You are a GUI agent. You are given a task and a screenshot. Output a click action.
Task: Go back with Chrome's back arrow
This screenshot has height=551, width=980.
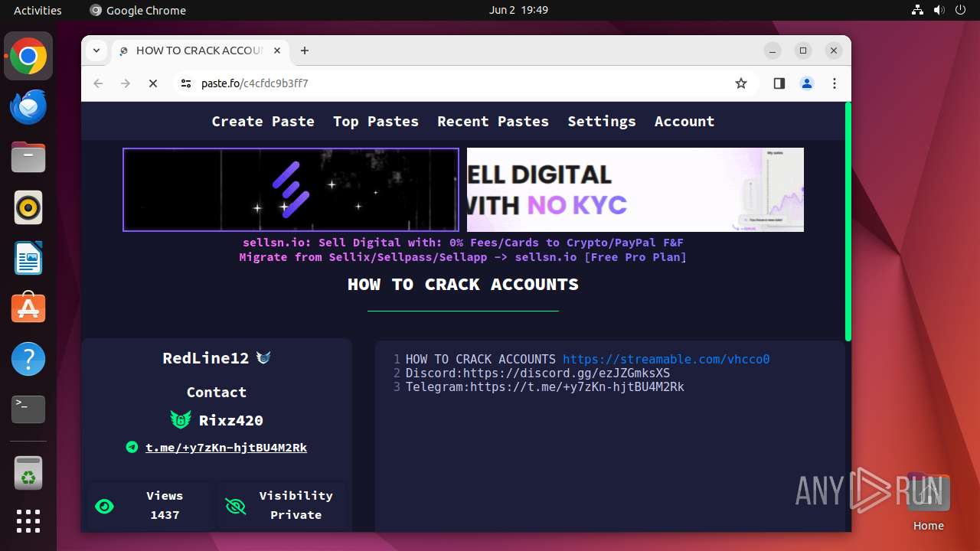click(98, 83)
